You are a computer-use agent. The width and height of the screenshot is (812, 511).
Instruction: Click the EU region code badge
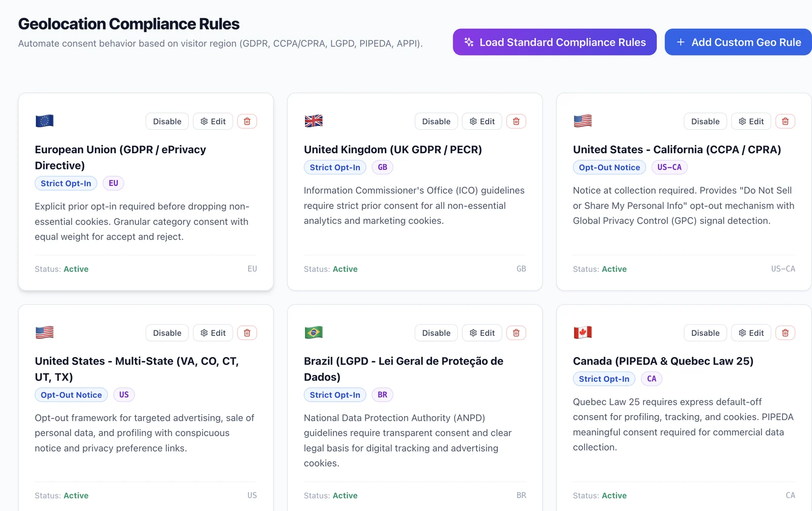pyautogui.click(x=114, y=183)
